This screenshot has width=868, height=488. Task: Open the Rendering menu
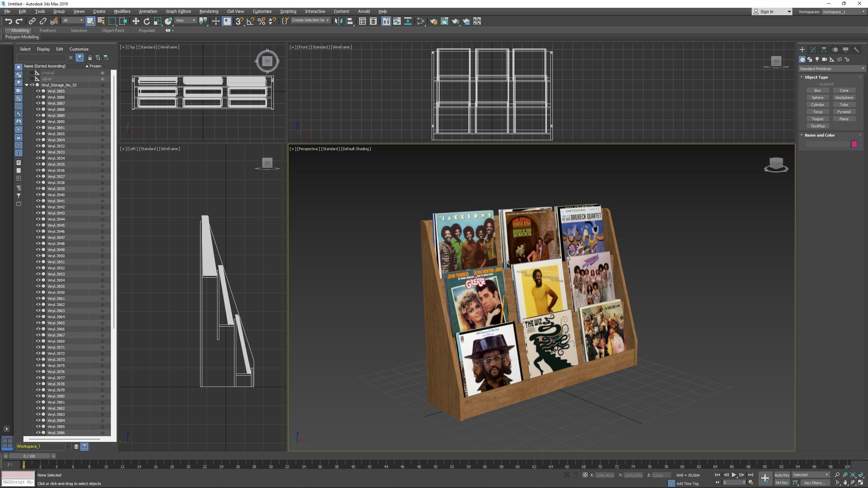(x=209, y=12)
